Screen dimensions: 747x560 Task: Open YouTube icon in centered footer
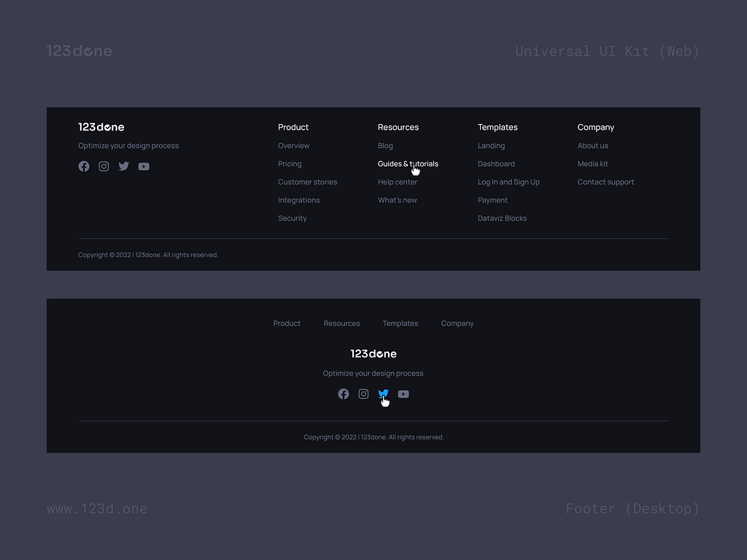tap(403, 394)
